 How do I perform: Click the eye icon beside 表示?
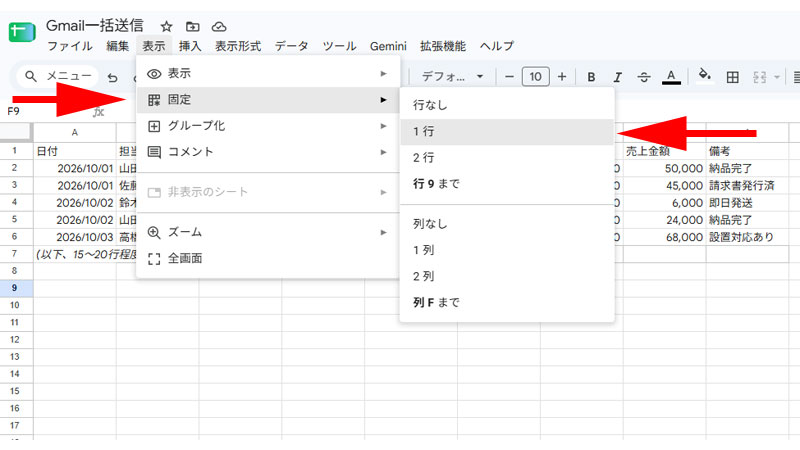154,74
